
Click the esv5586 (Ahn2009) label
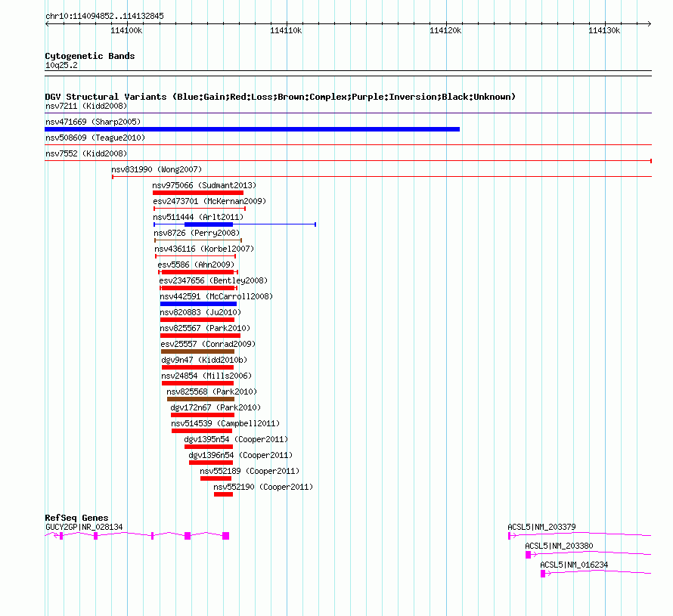(x=196, y=265)
